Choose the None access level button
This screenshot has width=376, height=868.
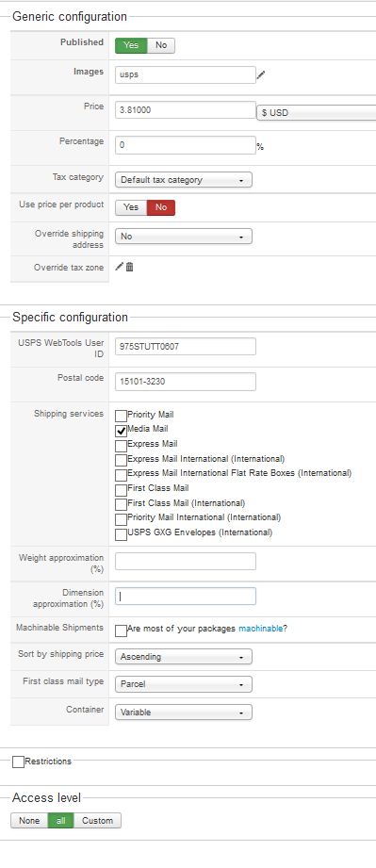click(x=29, y=821)
